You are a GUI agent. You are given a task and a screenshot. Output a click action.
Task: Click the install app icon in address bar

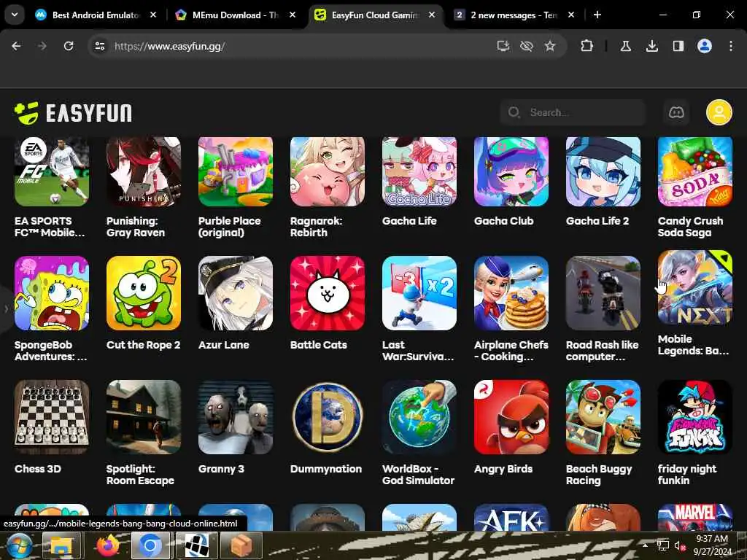pos(503,46)
